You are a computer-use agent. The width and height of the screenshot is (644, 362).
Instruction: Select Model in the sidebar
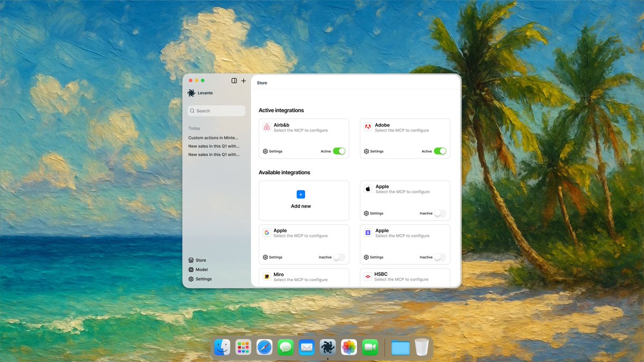click(199, 269)
